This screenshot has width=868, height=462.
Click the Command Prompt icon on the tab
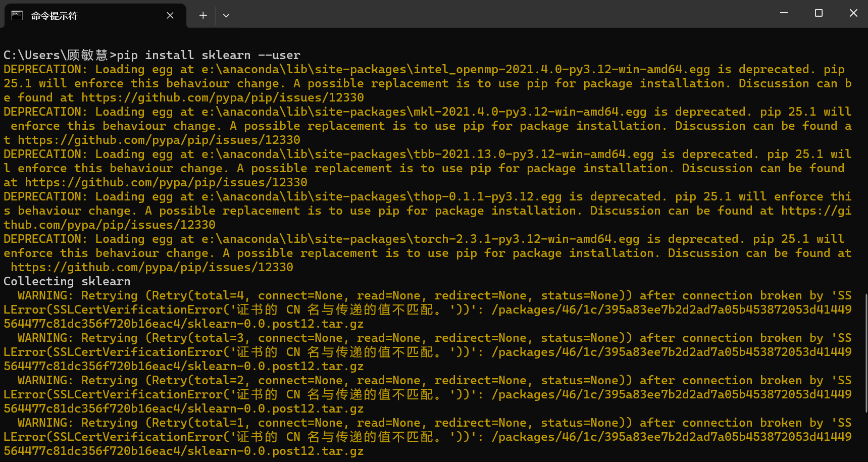point(17,16)
